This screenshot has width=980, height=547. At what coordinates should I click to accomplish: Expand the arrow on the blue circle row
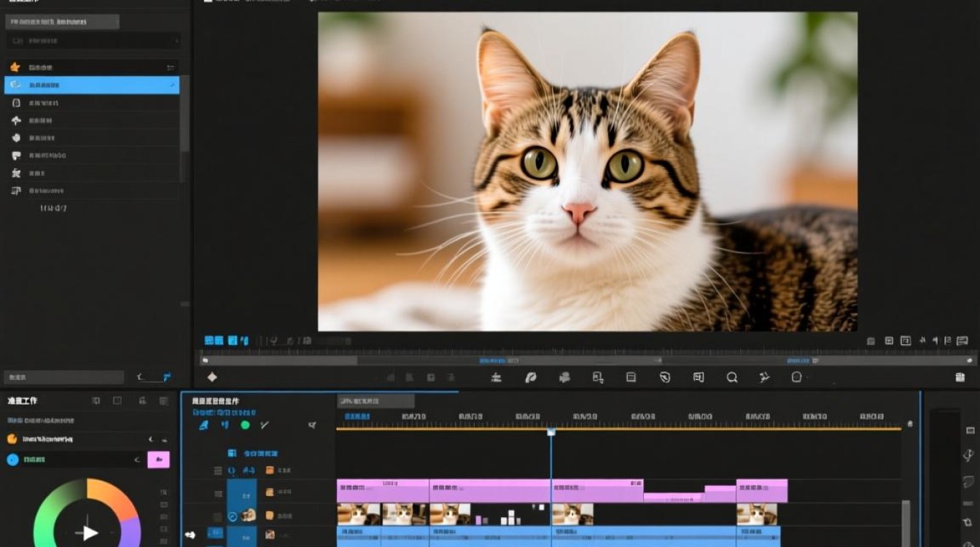click(137, 459)
